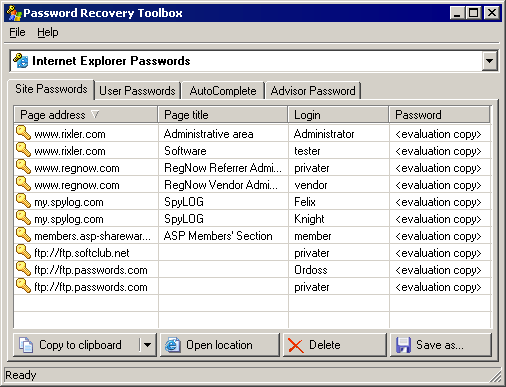Switch to User Passwords tab
Image resolution: width=506 pixels, height=387 pixels.
137,91
